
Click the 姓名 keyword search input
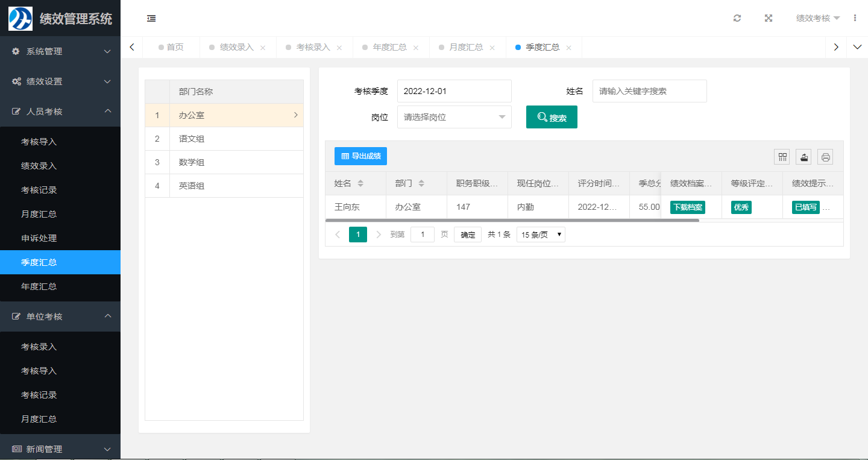click(x=649, y=91)
